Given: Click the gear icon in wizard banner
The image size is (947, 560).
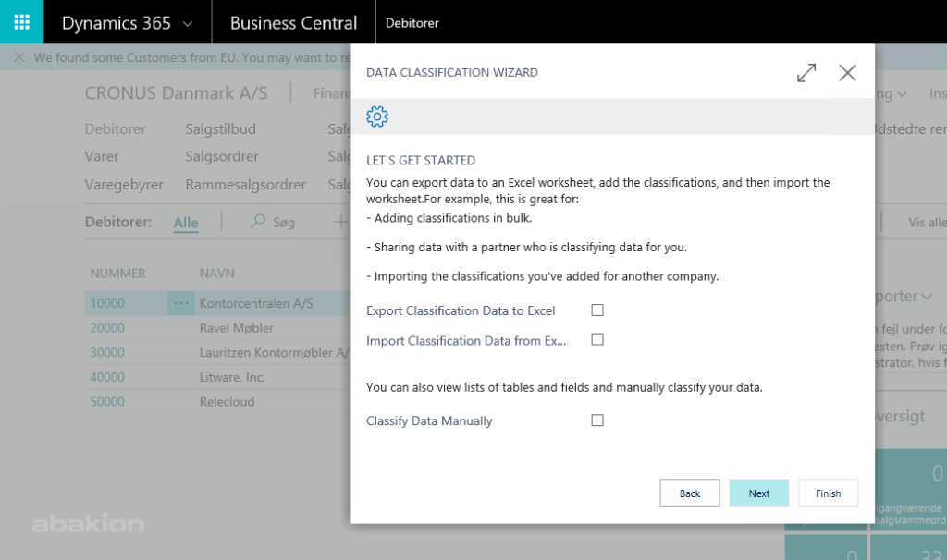Looking at the screenshot, I should pyautogui.click(x=377, y=116).
